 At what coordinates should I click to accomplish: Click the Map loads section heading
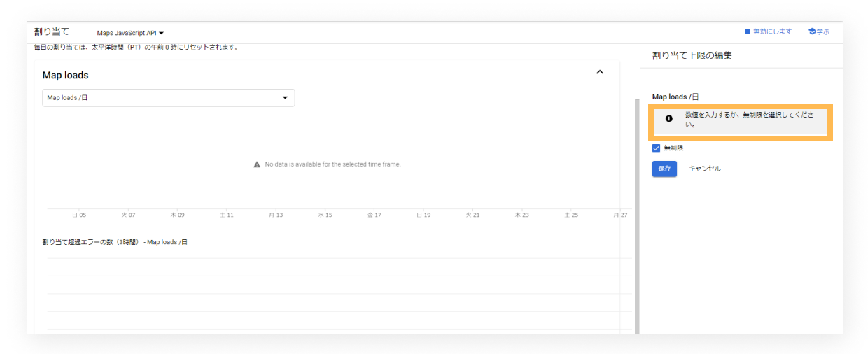(x=66, y=75)
